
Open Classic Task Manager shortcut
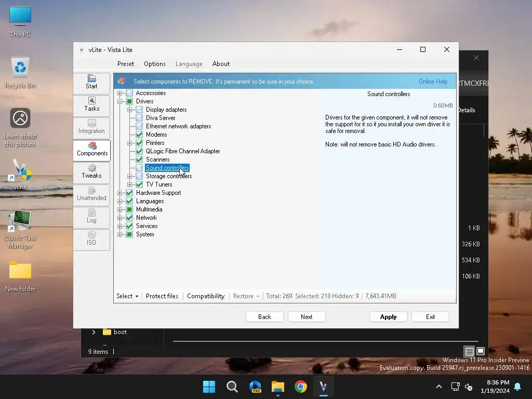[20, 230]
